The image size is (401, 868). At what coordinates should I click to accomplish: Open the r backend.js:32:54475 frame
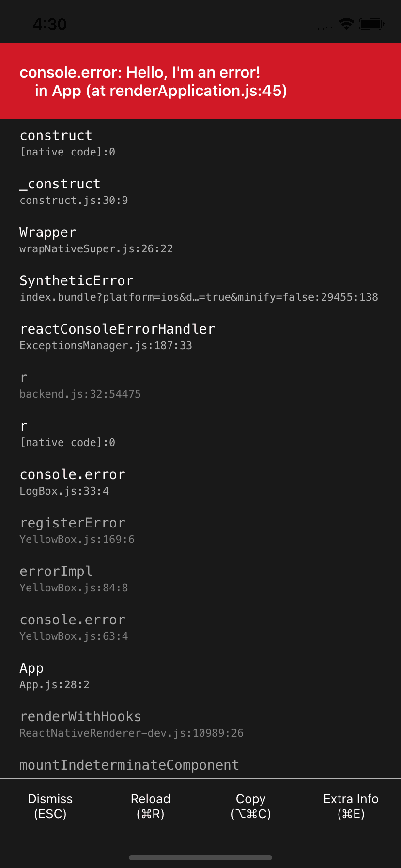click(200, 386)
